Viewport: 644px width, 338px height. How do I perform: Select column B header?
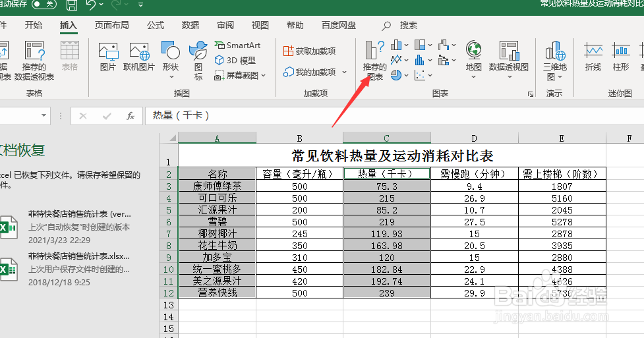click(299, 138)
